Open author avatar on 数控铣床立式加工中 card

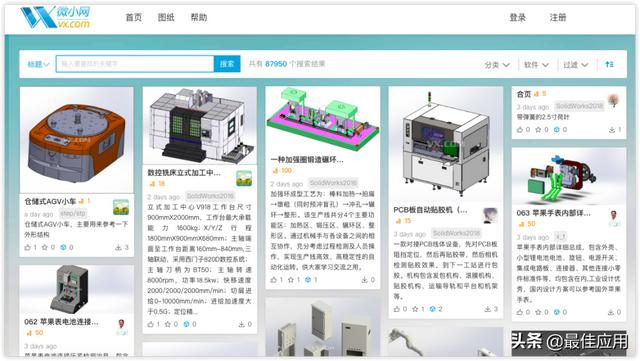tap(244, 178)
